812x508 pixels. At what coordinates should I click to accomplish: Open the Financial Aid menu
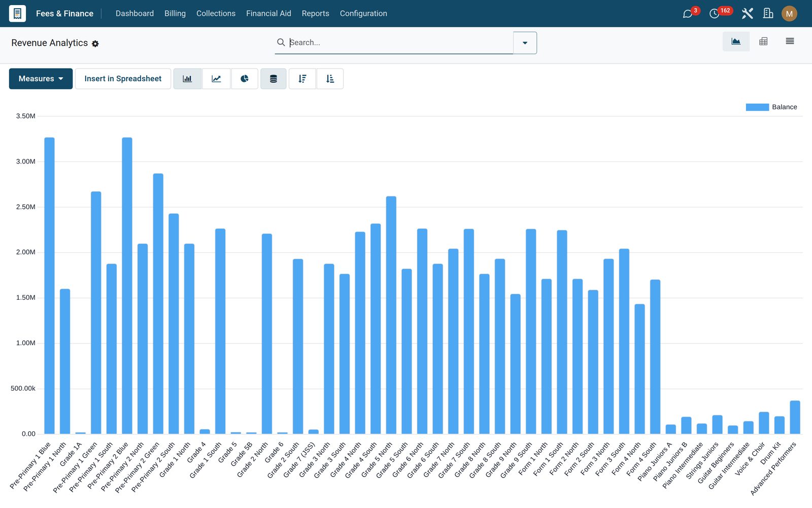click(268, 14)
